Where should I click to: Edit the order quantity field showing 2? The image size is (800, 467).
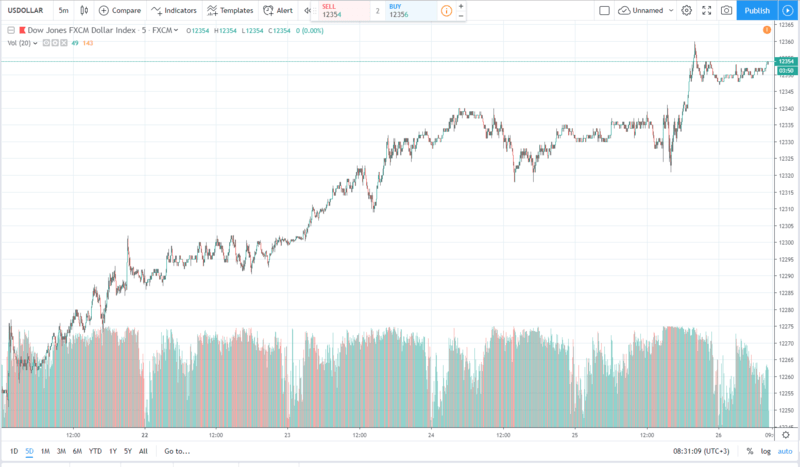coord(378,11)
